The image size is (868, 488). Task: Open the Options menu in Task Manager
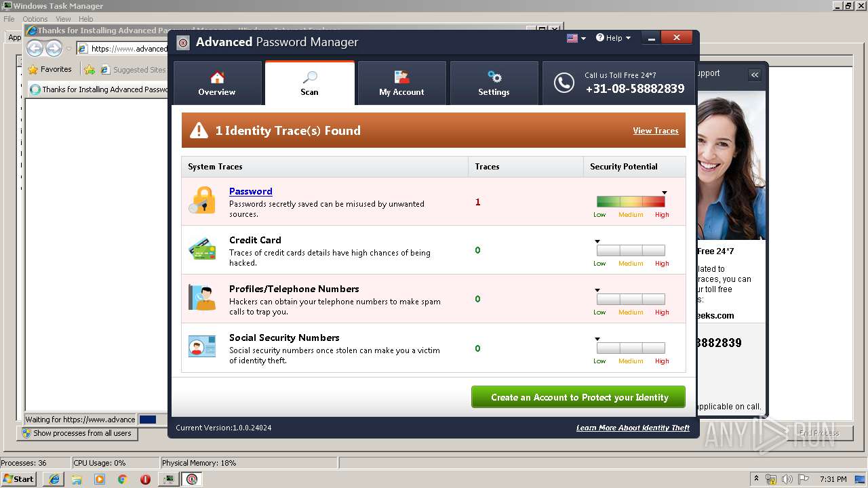pos(35,19)
